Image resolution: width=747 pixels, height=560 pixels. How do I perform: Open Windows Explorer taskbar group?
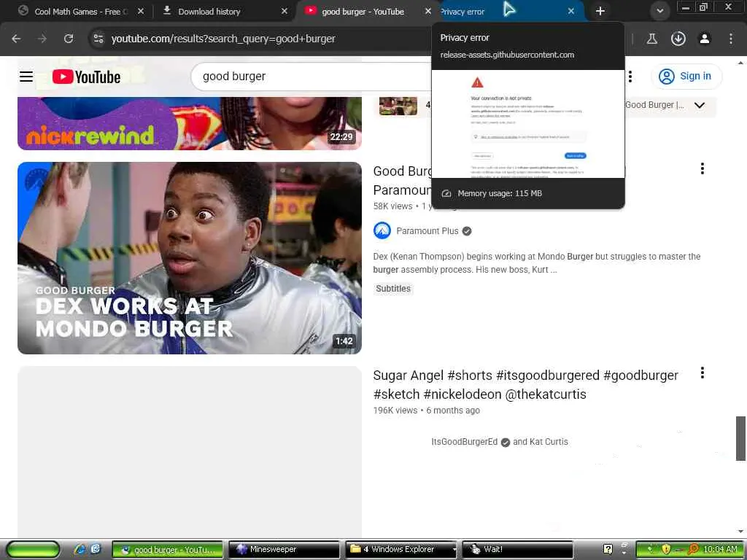click(x=400, y=549)
